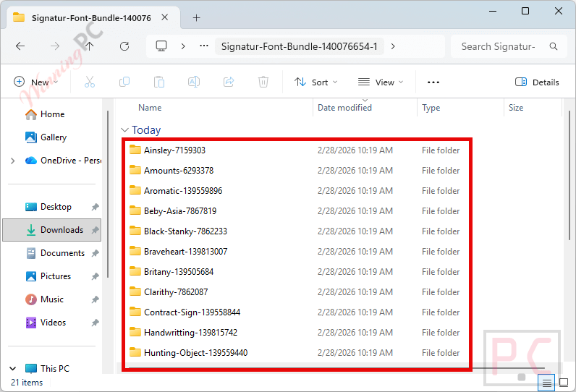Go to Downloads in the sidebar
576x392 pixels.
click(51, 230)
